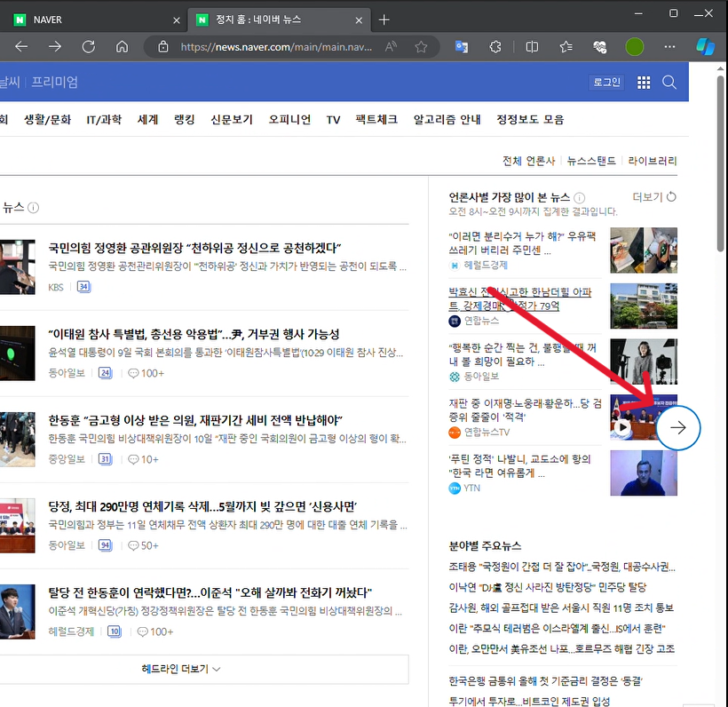Open the 뉴스스탠드 link

pos(591,161)
